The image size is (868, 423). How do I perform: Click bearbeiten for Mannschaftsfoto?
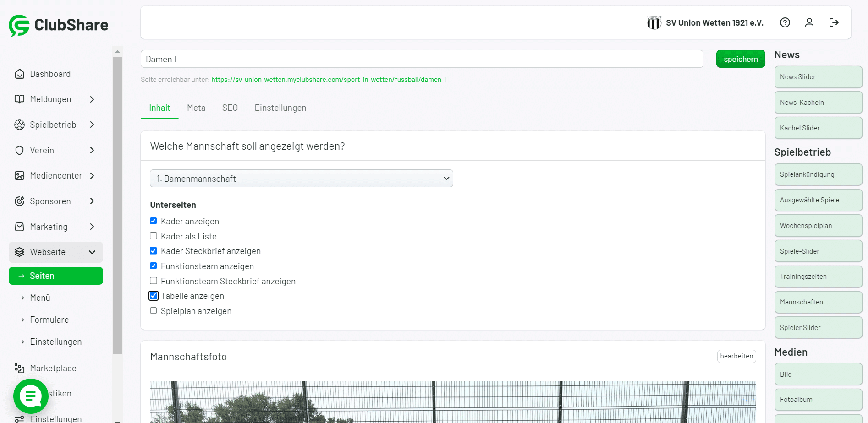pyautogui.click(x=736, y=356)
